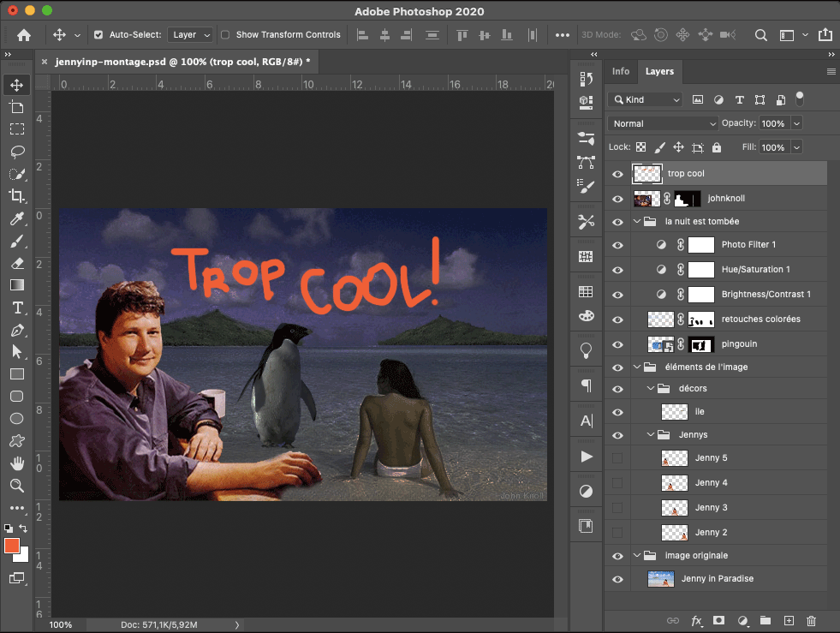Select the Crop tool
Screen dimensions: 840x633
pos(17,196)
